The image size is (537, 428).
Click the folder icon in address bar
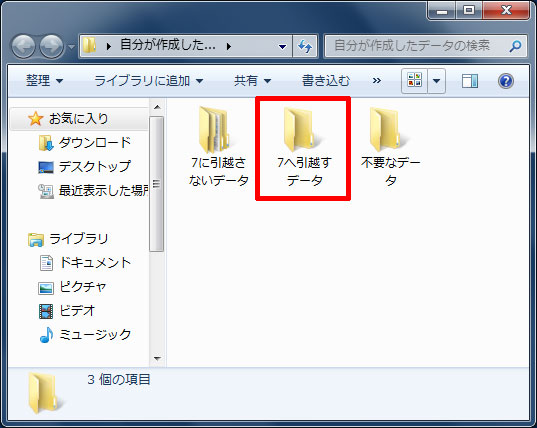coord(90,46)
